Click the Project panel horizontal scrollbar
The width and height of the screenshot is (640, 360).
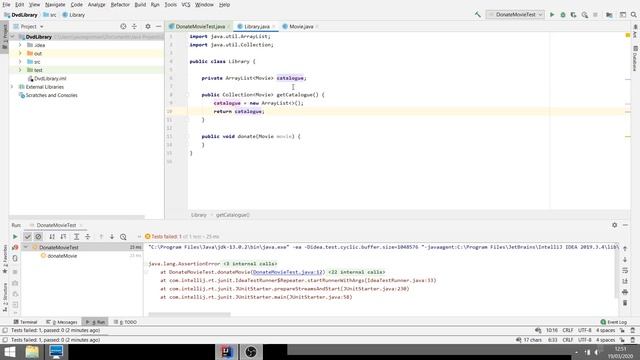pos(77,217)
